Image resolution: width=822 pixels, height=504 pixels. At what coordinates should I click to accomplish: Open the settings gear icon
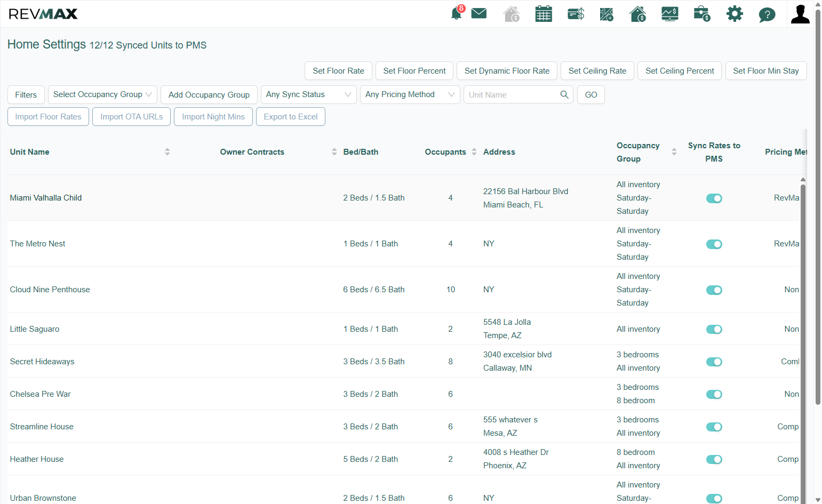(x=735, y=14)
